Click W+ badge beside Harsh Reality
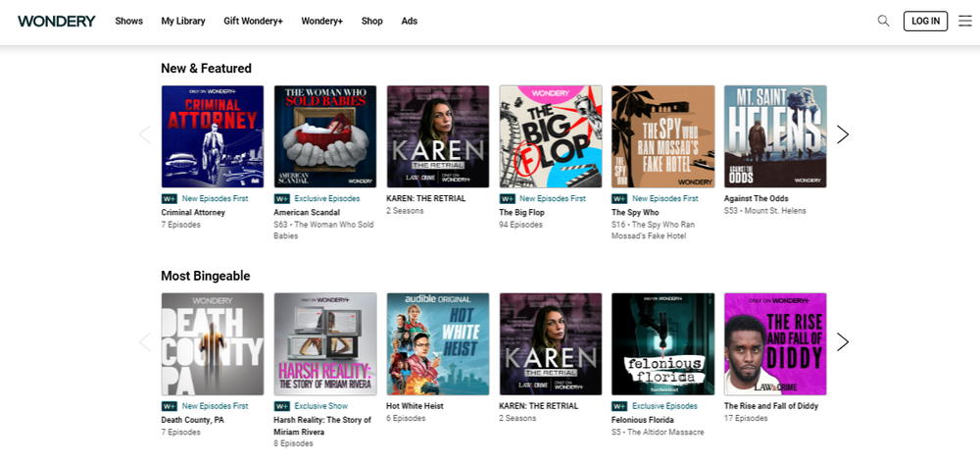Image resolution: width=980 pixels, height=466 pixels. (282, 406)
